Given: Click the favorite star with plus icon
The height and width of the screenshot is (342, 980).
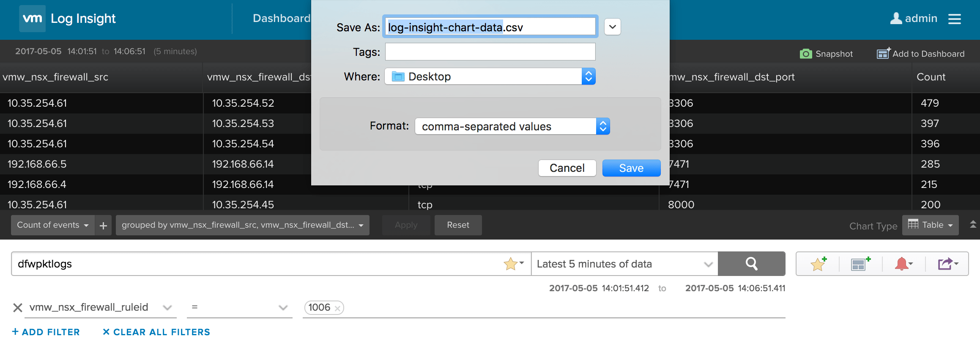Looking at the screenshot, I should click(x=818, y=264).
